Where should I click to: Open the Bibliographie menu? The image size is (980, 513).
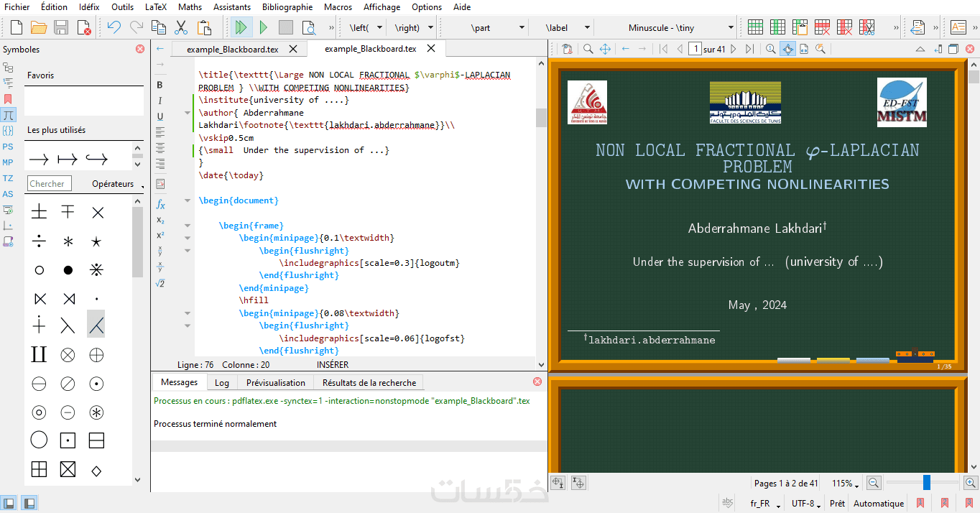(x=287, y=6)
